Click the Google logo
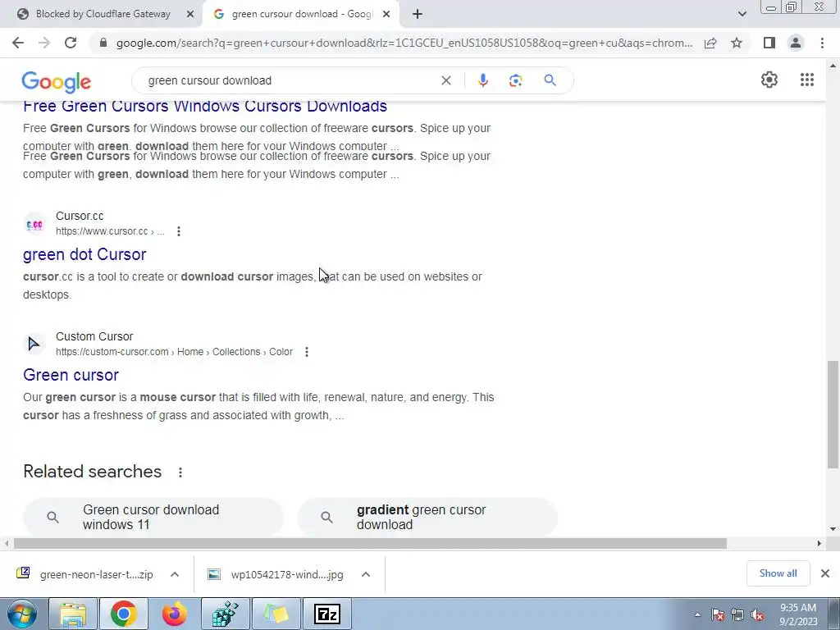Viewport: 840px width, 630px height. [57, 81]
